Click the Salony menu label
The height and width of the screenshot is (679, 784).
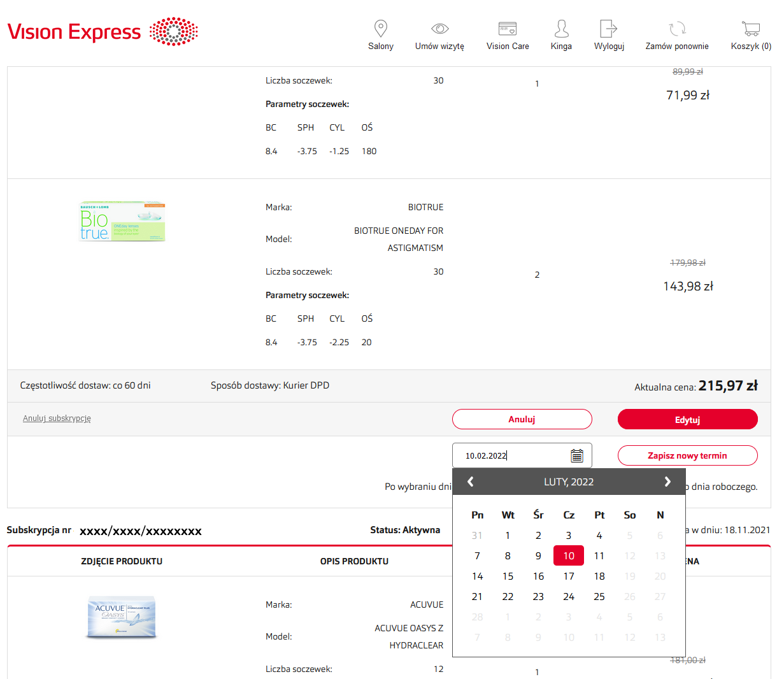(381, 46)
